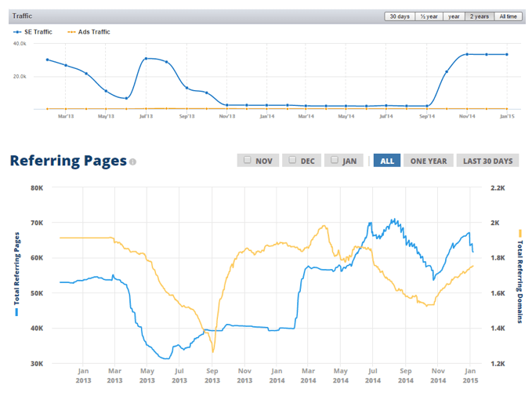This screenshot has height=396, width=532.
Task: Click the Traffic panel title
Action: (22, 16)
